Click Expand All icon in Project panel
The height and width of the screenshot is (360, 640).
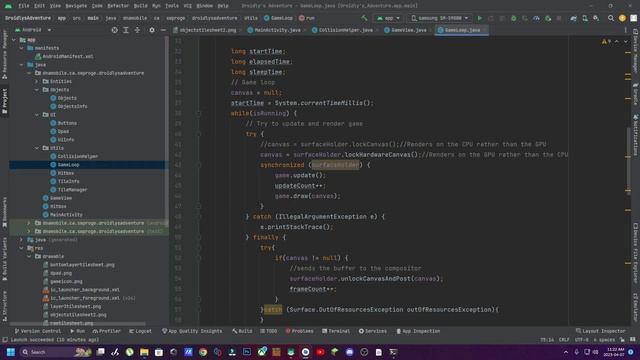tap(126, 30)
